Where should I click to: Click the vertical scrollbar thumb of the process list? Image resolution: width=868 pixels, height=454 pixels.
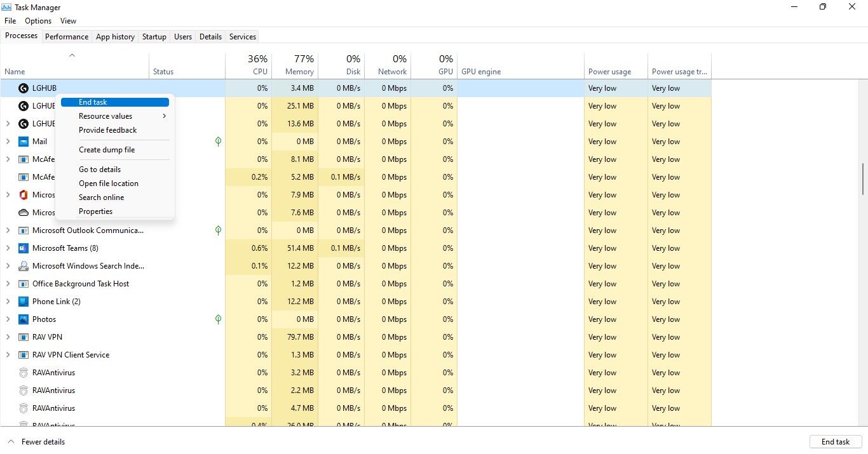pyautogui.click(x=863, y=179)
